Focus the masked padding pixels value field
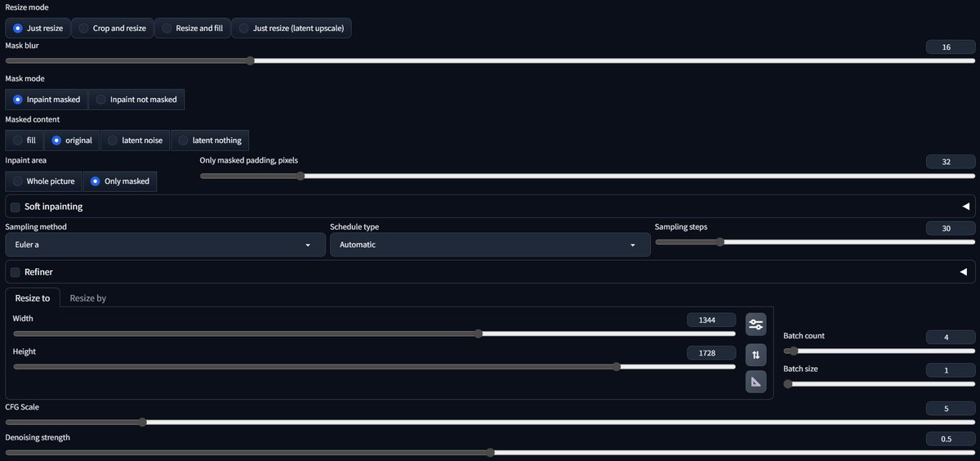Viewport: 980px width, 461px height. 951,162
